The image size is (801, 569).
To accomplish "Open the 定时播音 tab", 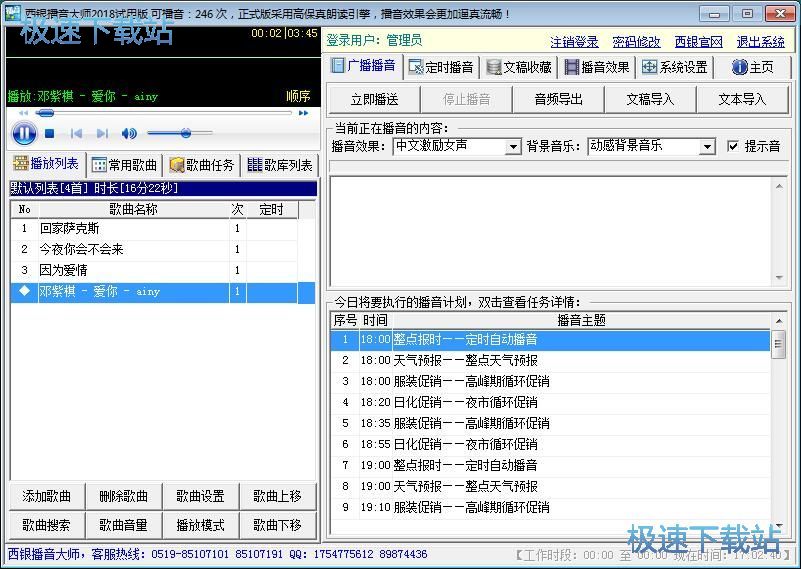I will (x=440, y=67).
